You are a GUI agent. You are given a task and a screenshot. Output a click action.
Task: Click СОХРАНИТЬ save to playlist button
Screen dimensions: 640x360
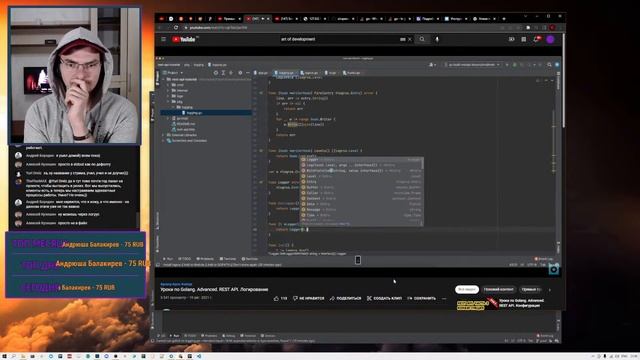[x=421, y=298]
